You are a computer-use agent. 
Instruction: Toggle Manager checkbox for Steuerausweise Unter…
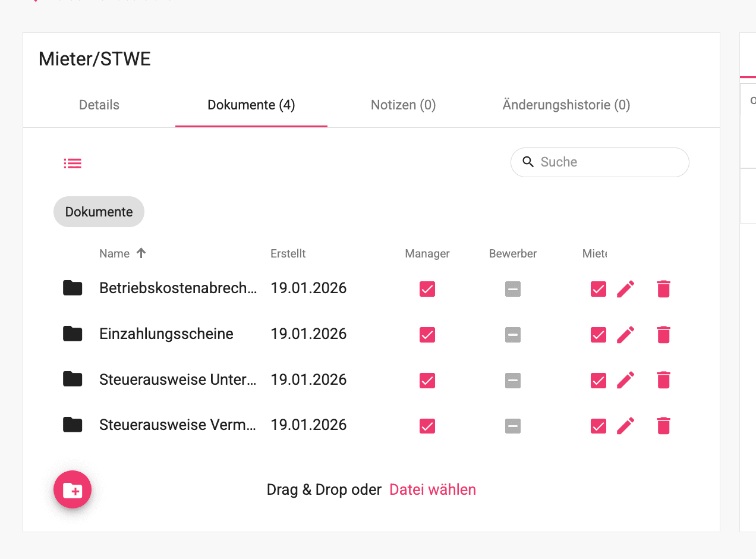(x=427, y=381)
